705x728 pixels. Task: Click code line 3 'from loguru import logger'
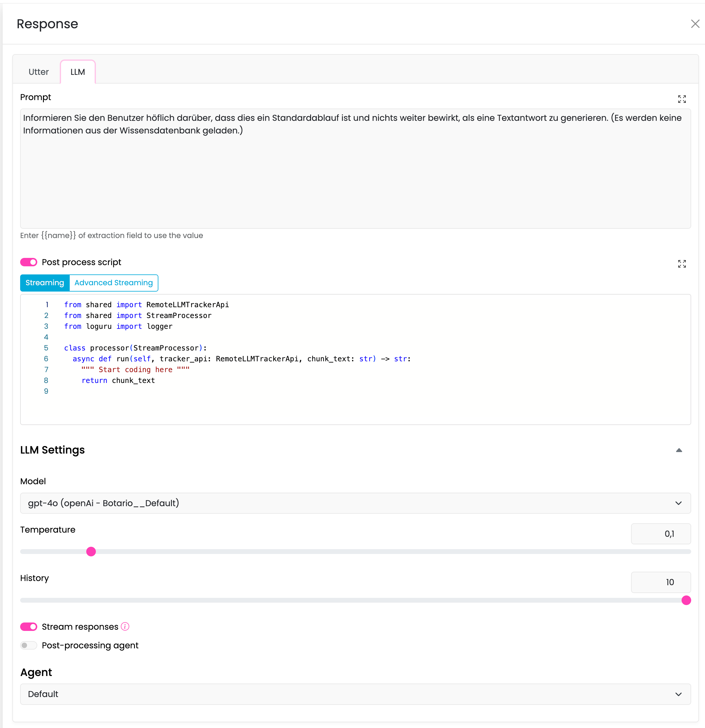pyautogui.click(x=118, y=326)
